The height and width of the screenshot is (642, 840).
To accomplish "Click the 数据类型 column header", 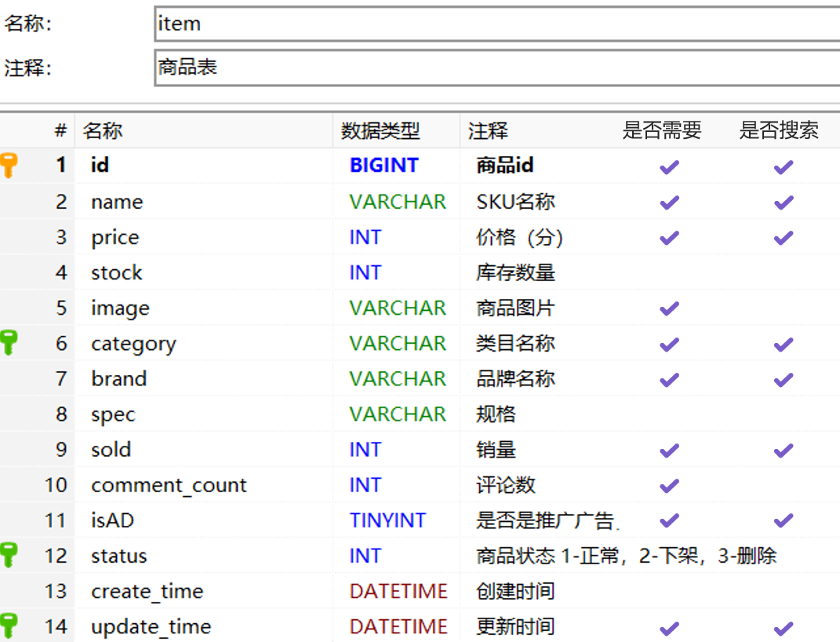I will click(x=380, y=131).
